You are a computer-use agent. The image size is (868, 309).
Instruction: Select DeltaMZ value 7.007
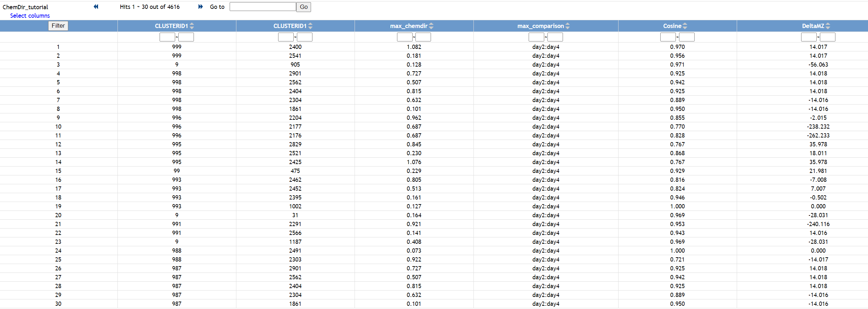818,189
